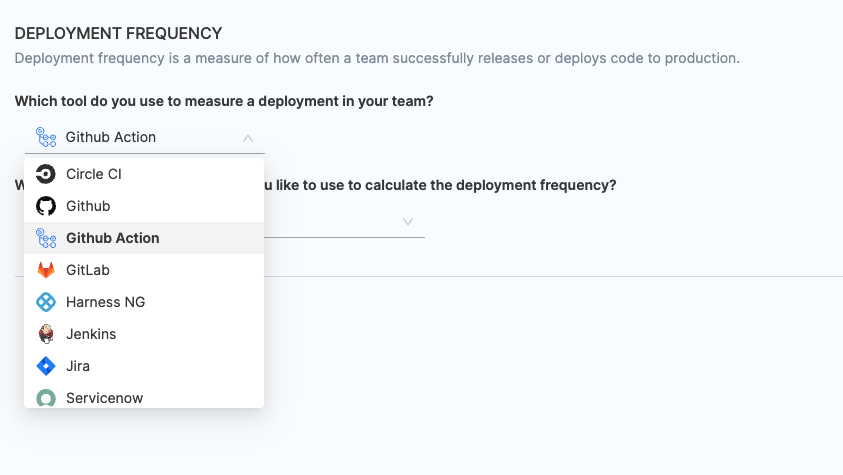Choose the Circle CI option label
Image resolution: width=843 pixels, height=475 pixels.
click(93, 174)
